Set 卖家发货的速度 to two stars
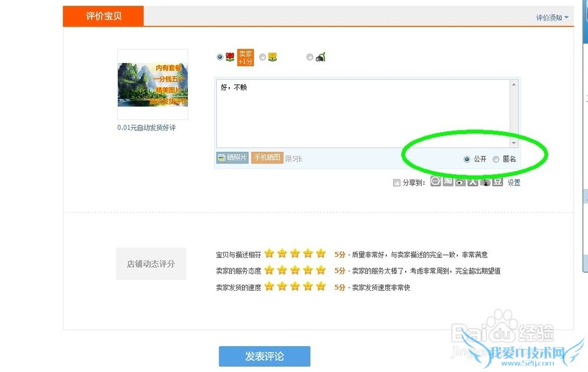This screenshot has width=588, height=372. pos(282,287)
